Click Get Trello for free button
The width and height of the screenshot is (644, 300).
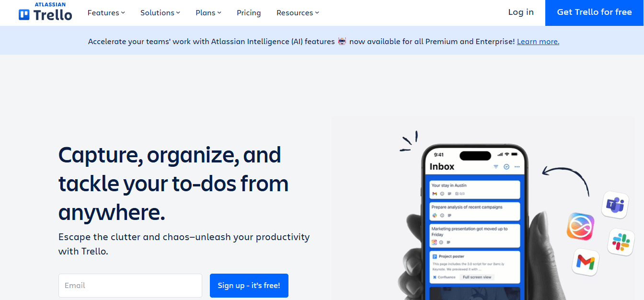tap(594, 12)
